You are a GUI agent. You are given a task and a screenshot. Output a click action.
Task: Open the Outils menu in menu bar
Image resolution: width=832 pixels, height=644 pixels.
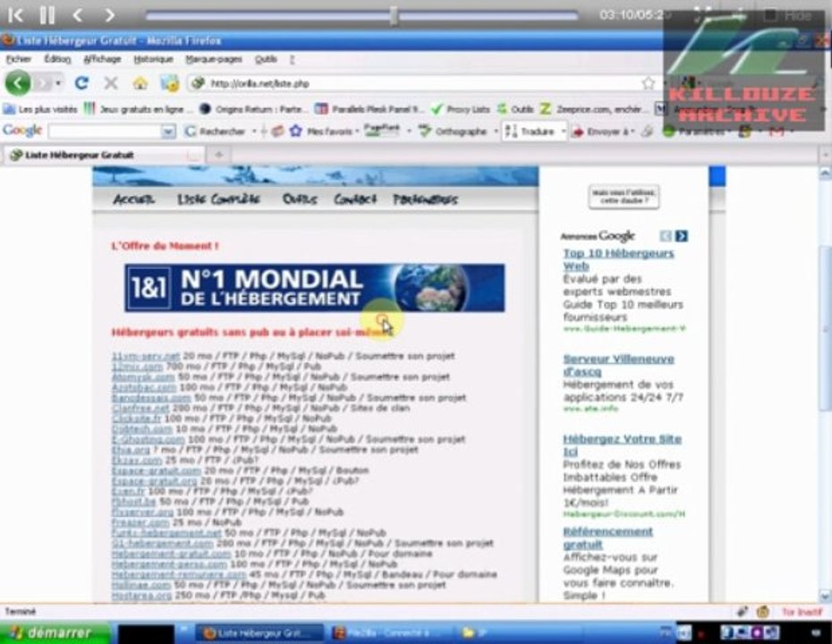[266, 59]
